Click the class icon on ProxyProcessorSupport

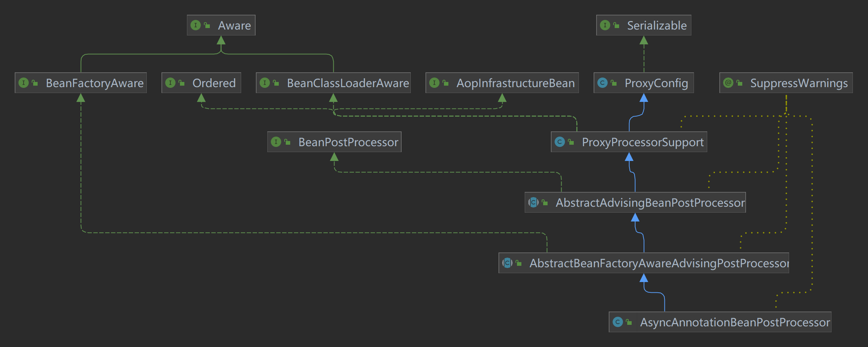(x=559, y=142)
